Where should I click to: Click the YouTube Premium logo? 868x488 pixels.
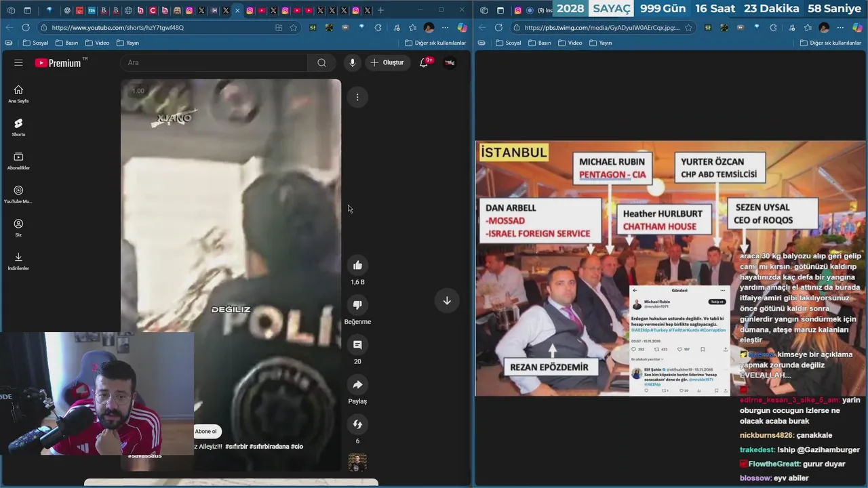tap(58, 62)
